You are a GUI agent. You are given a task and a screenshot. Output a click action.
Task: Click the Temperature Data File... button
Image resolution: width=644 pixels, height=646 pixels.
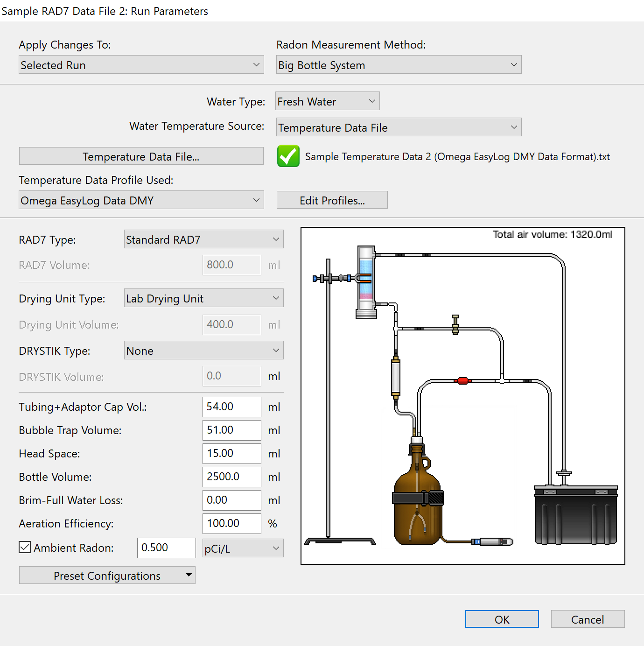point(141,156)
